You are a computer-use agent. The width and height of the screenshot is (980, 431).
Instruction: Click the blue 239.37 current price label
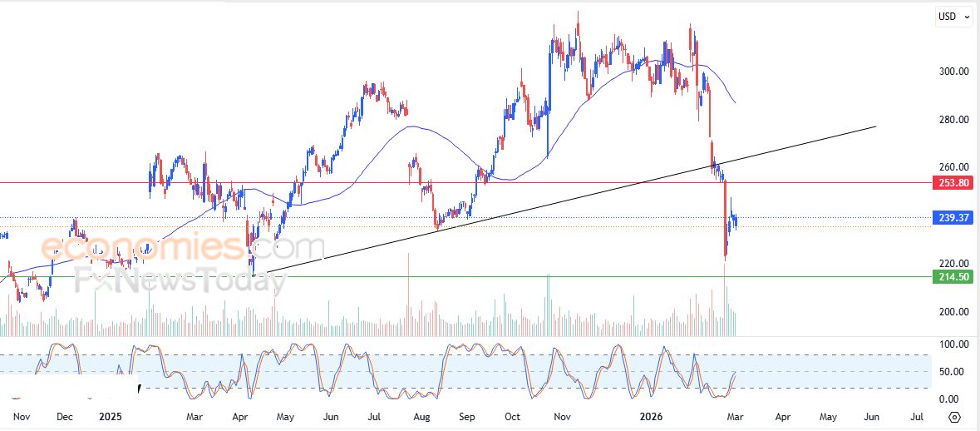(x=952, y=218)
